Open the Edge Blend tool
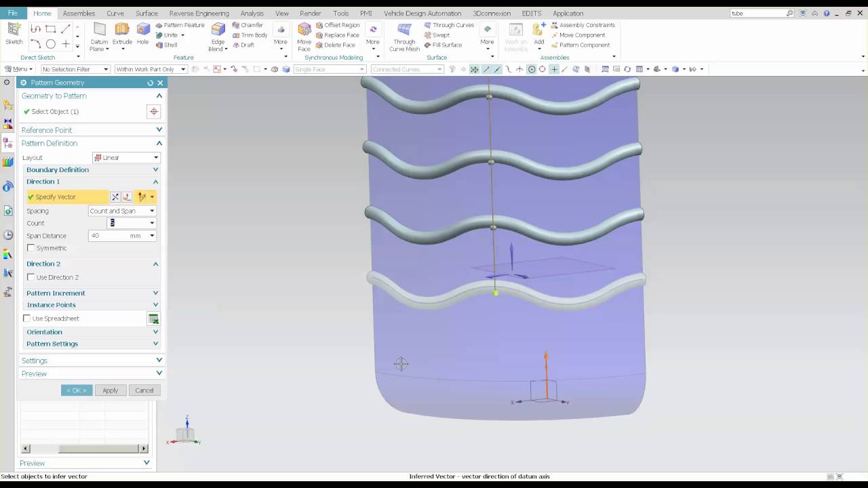This screenshot has width=868, height=488. click(x=218, y=37)
